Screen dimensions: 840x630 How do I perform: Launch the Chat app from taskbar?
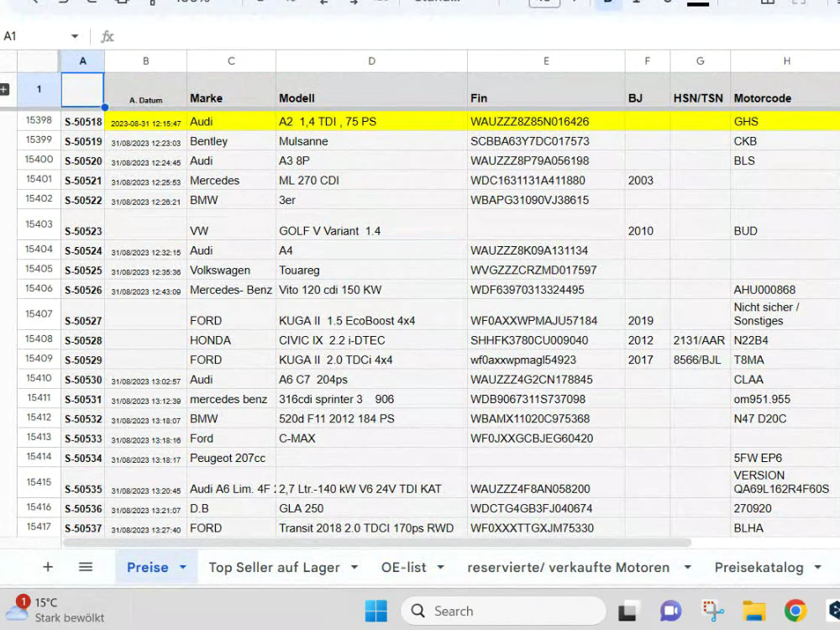pos(670,611)
